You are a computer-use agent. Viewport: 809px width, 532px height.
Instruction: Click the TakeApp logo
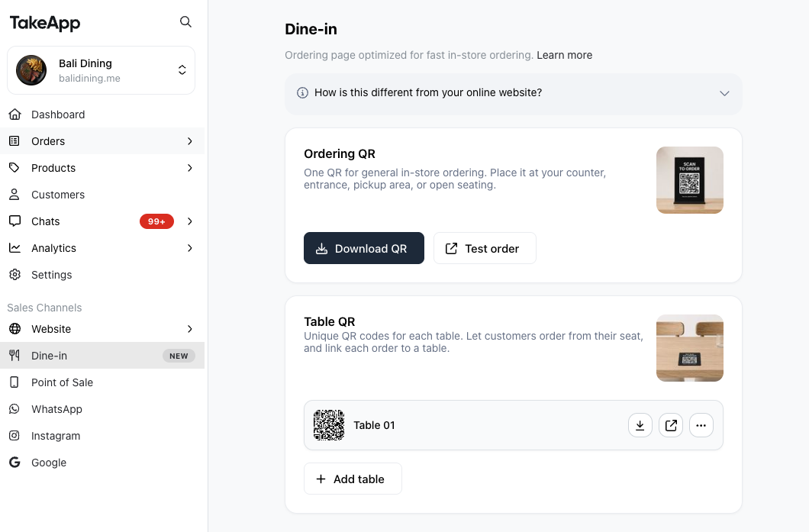pyautogui.click(x=45, y=23)
